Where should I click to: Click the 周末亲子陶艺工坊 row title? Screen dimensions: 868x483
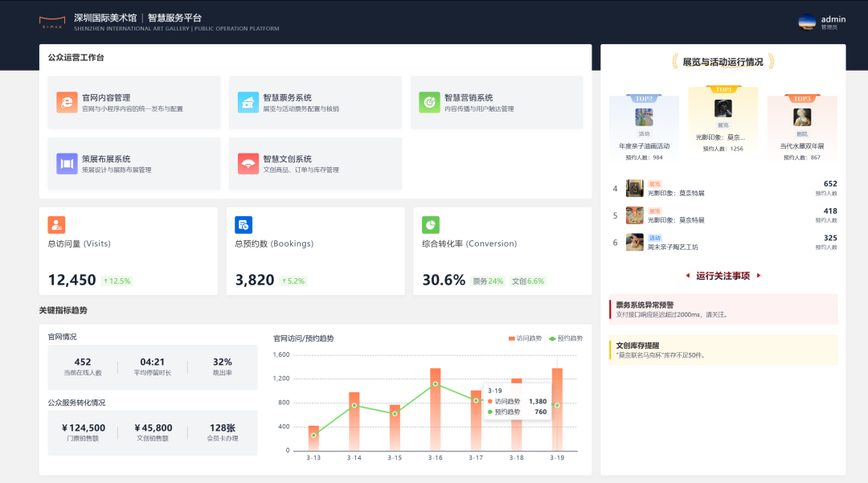point(674,248)
